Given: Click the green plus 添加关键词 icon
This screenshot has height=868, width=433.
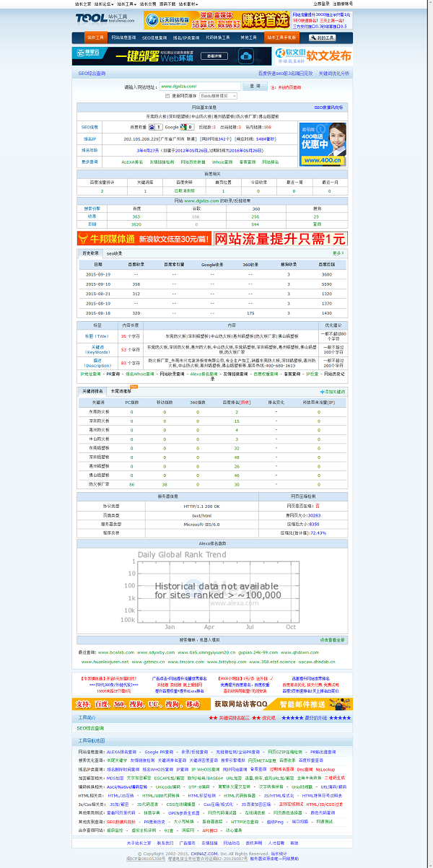Looking at the screenshot, I should (x=323, y=391).
